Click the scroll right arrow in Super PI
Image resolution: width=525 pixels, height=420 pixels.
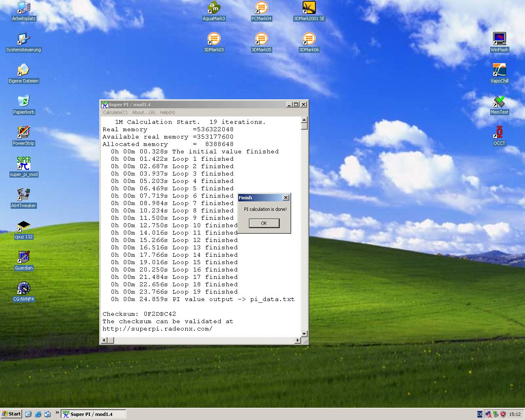298,340
